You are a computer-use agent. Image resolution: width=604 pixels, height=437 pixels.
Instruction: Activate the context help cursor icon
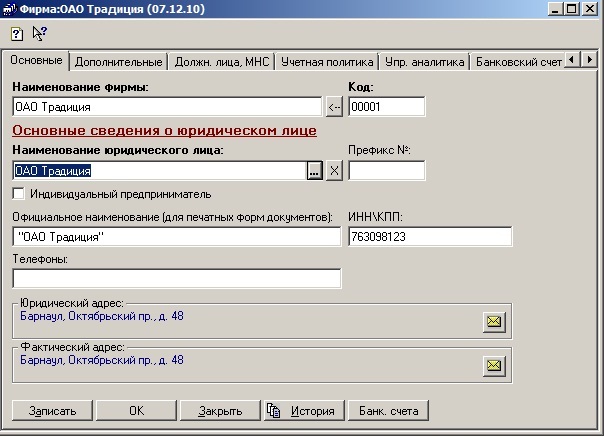[39, 33]
